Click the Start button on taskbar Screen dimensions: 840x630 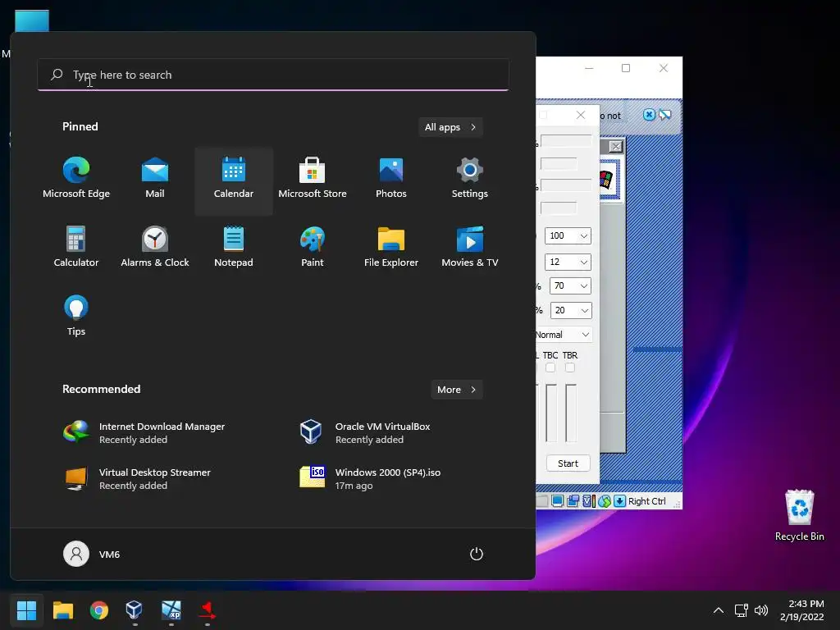26,610
